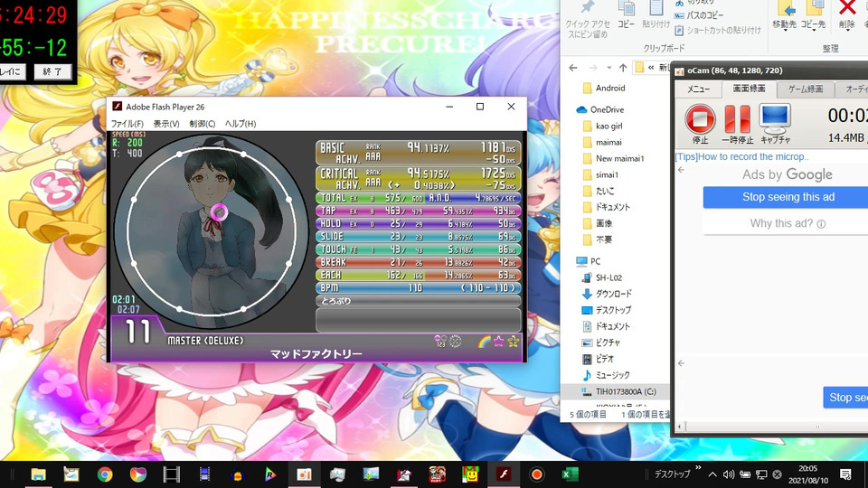Click the pin to Quick Access icon
Image resolution: width=868 pixels, height=488 pixels.
click(x=587, y=8)
